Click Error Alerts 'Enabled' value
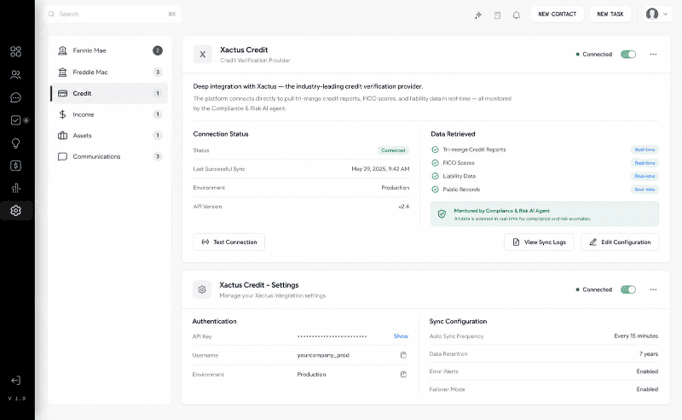682x420 pixels. [x=647, y=372]
